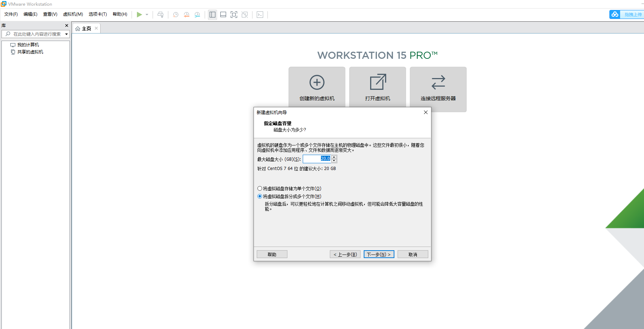Click the Unity mode icon
This screenshot has width=644, height=329.
click(x=245, y=14)
